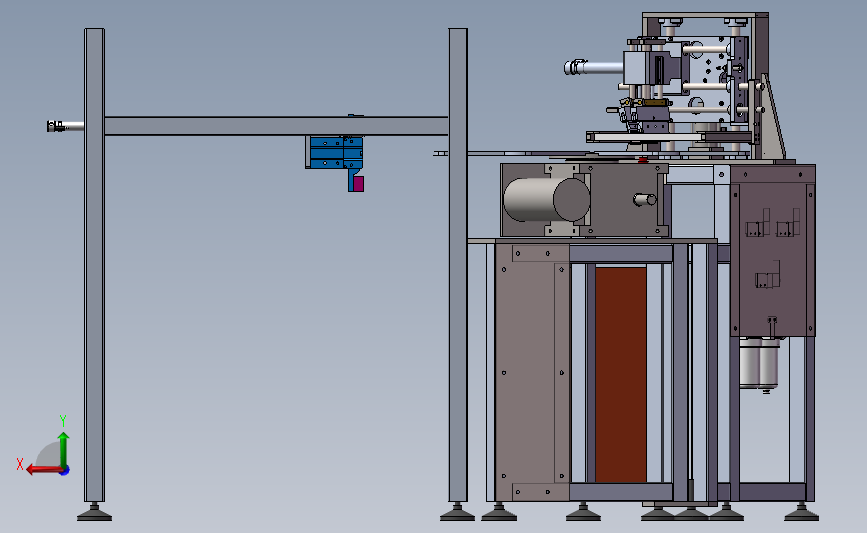Screen dimensions: 867x533
Task: Select the long horizontal gantry beam
Action: pos(276,126)
